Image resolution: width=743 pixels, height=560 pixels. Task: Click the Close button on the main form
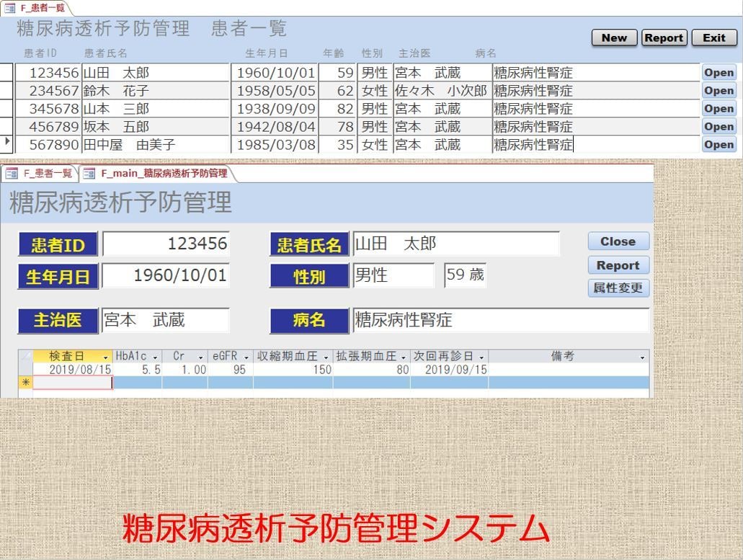618,241
